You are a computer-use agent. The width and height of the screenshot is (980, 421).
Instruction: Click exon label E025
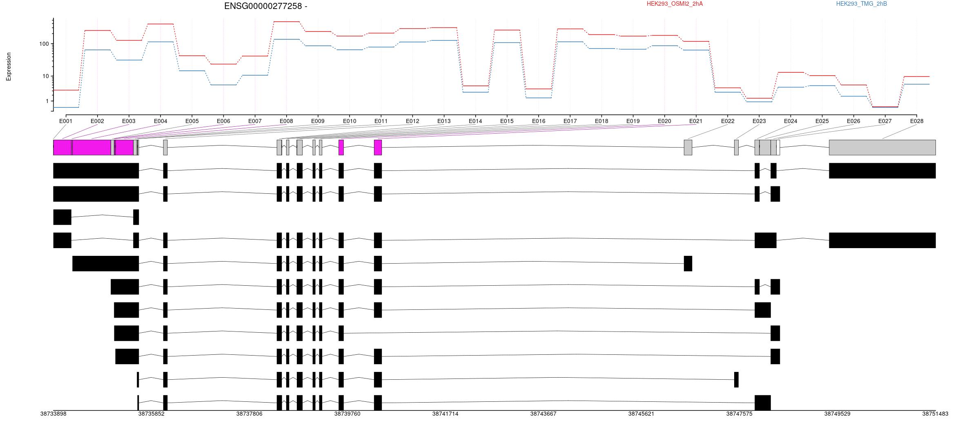(822, 121)
